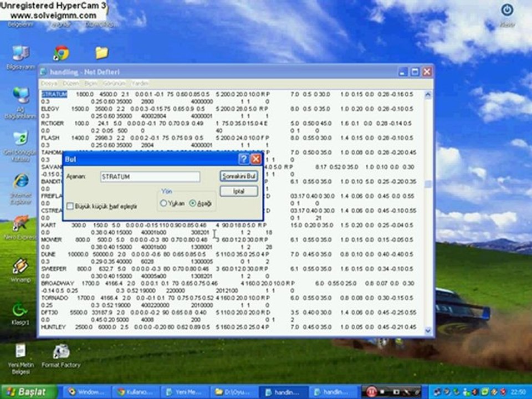Click the help question mark in Bul dialog
Viewport: 532px width, 399px height.
point(243,159)
